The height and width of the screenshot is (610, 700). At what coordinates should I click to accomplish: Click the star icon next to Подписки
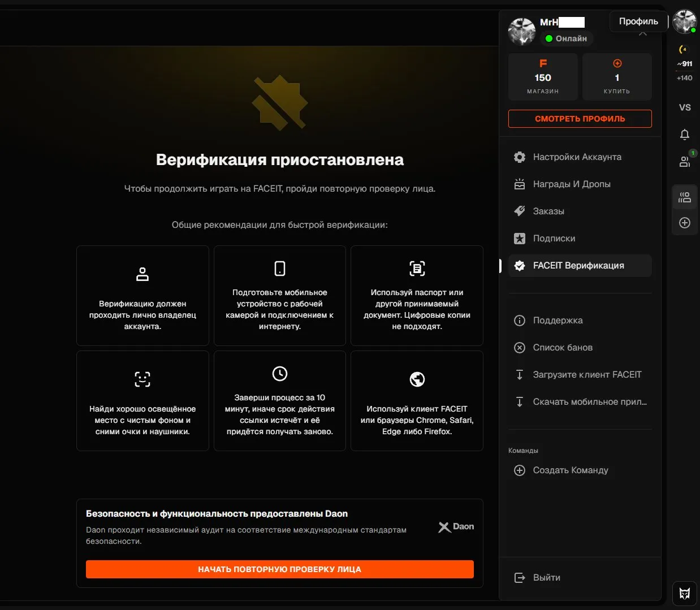point(520,239)
